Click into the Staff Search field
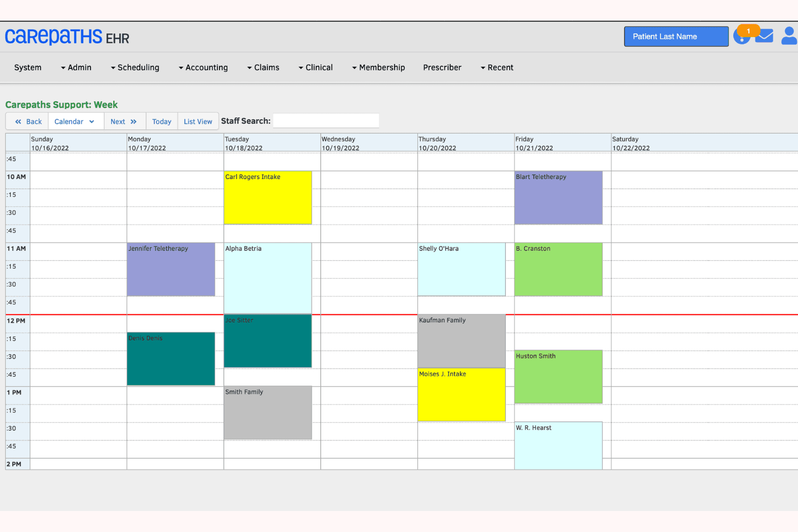Screen dimensions: 798x532 point(326,121)
